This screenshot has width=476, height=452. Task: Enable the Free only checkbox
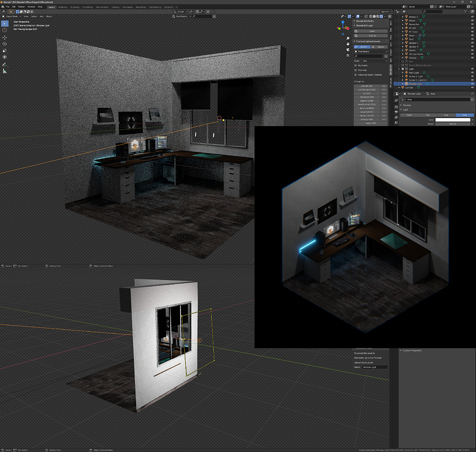pyautogui.click(x=355, y=70)
